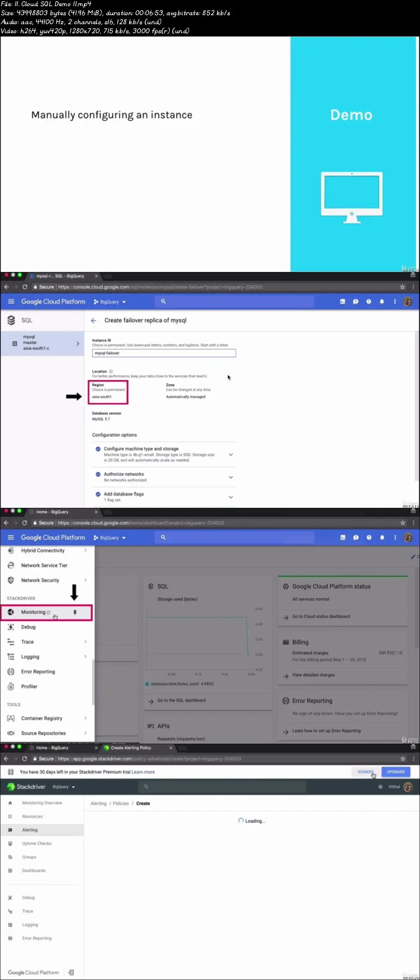This screenshot has height=980, width=420.
Task: Open View detailed charges link
Action: 313,675
